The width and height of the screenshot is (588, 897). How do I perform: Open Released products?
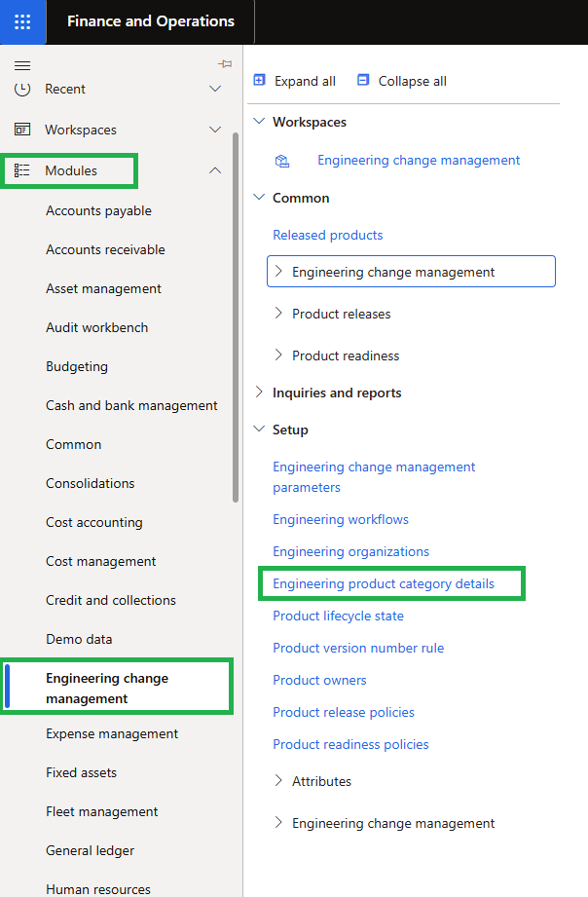coord(327,235)
